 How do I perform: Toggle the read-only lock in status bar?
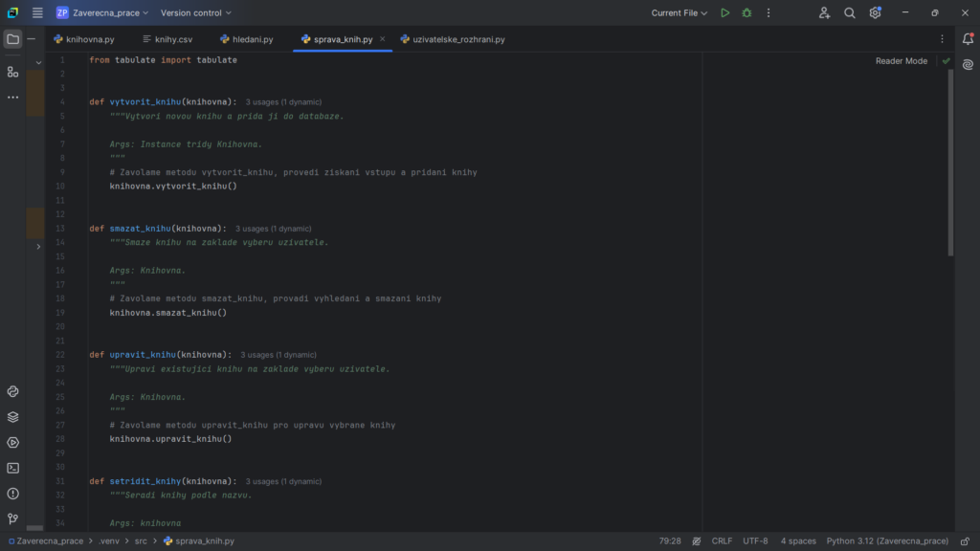click(966, 541)
